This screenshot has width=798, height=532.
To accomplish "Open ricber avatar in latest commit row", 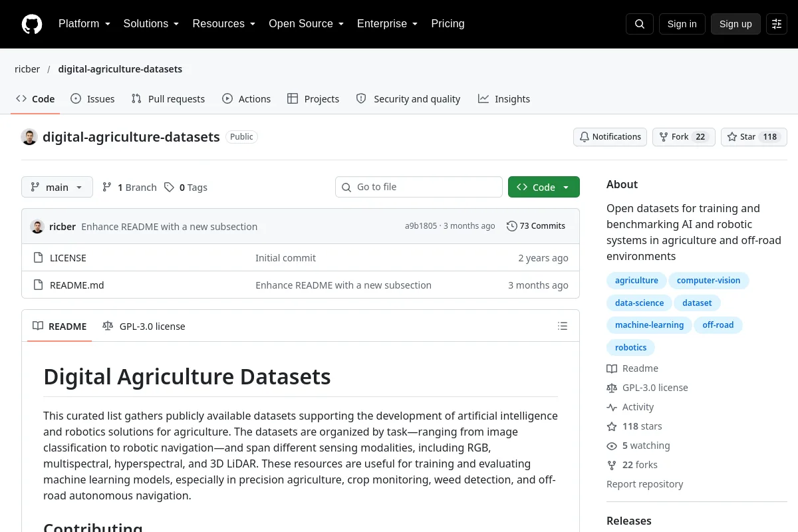I will click(37, 226).
